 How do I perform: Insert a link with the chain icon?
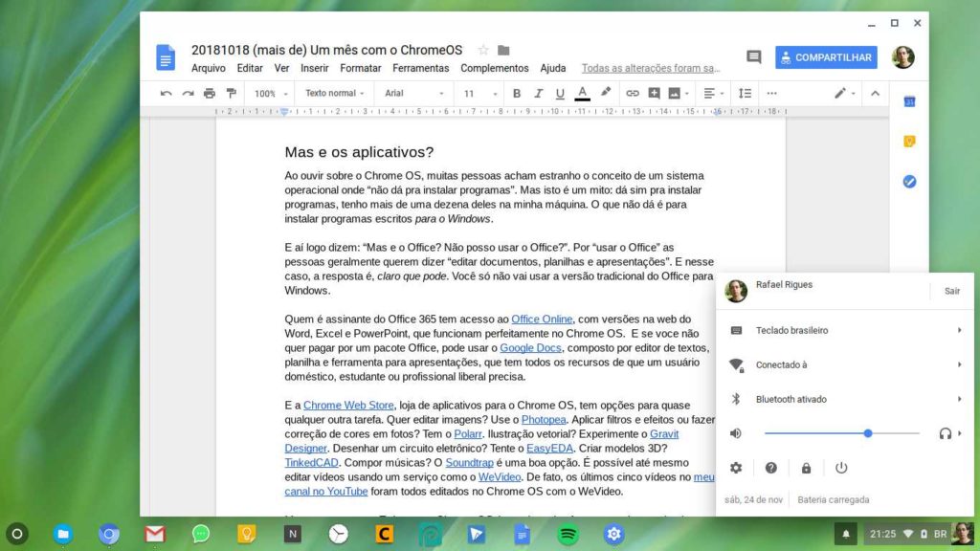tap(633, 94)
